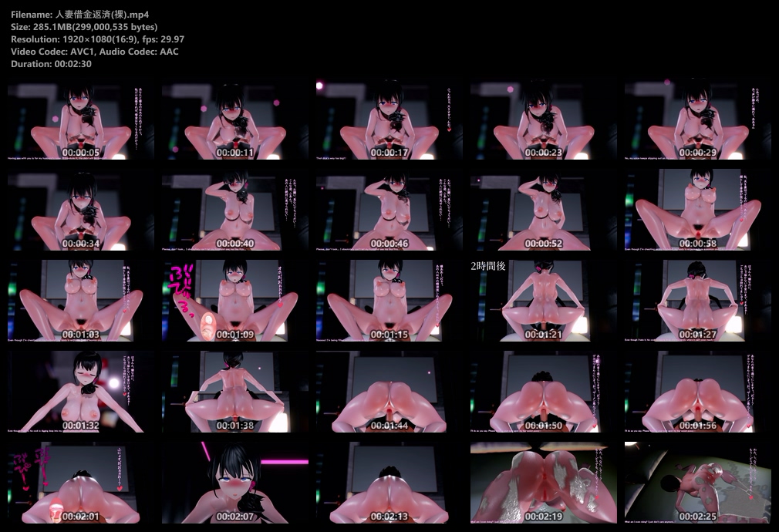Viewport: 779px width, 532px height.
Task: Select the thumbnail at 00:00:34
Action: pos(81,210)
